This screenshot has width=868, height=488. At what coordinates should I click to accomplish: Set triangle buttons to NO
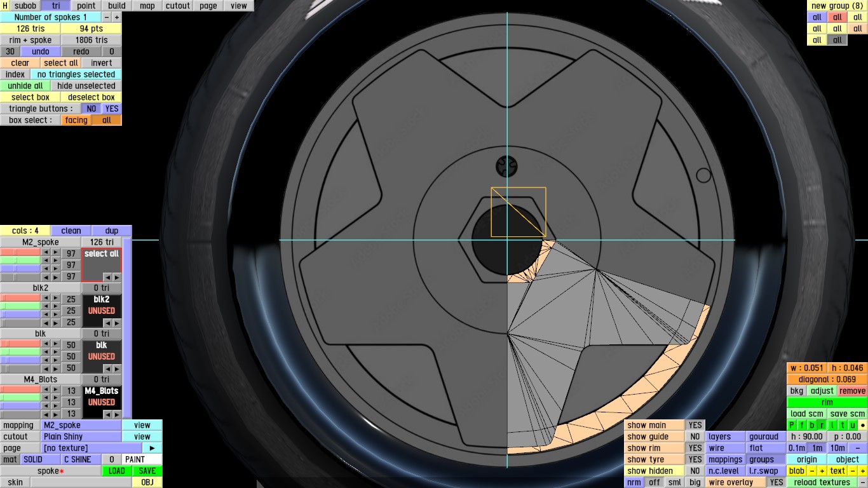[x=92, y=109]
